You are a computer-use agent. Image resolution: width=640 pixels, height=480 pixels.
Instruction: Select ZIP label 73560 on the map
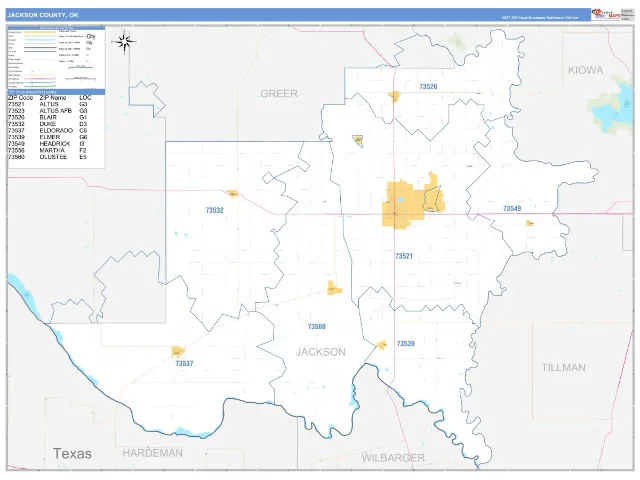click(x=316, y=327)
